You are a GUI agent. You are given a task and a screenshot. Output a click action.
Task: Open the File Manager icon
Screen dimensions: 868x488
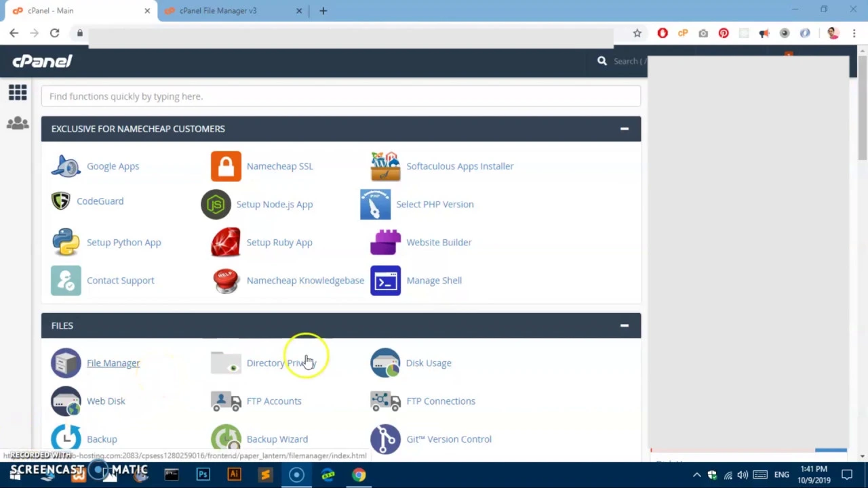tap(66, 363)
